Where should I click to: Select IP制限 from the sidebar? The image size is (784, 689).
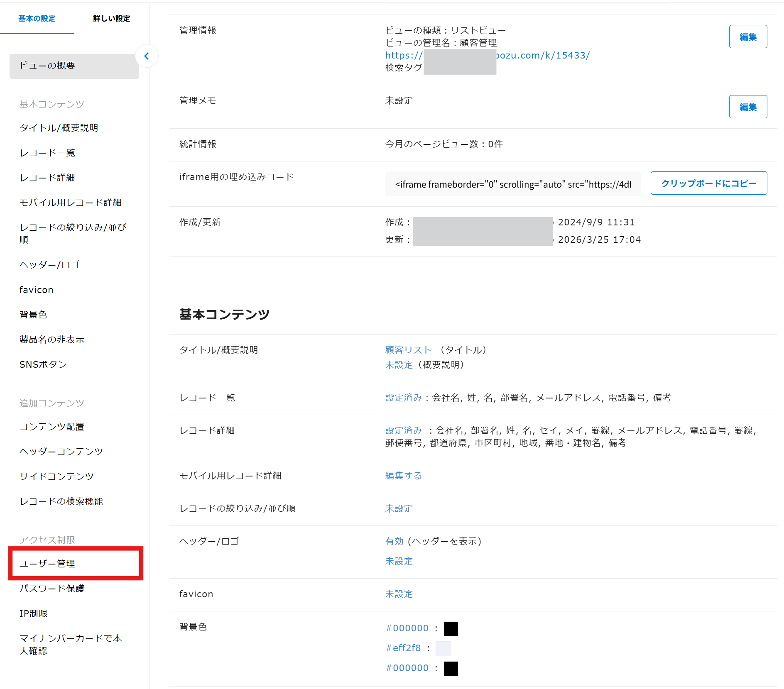tap(34, 613)
